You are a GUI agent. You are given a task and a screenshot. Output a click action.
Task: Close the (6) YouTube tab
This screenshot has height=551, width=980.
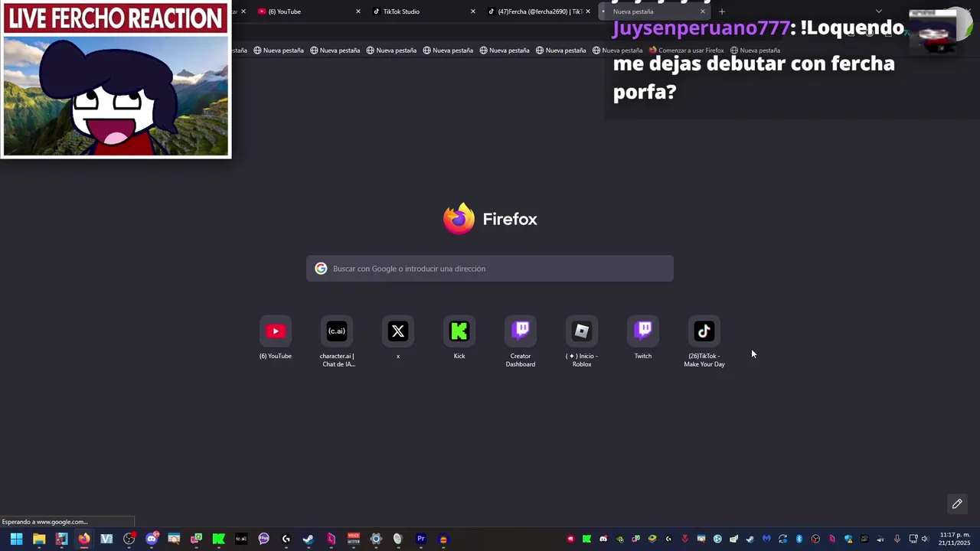tap(358, 11)
